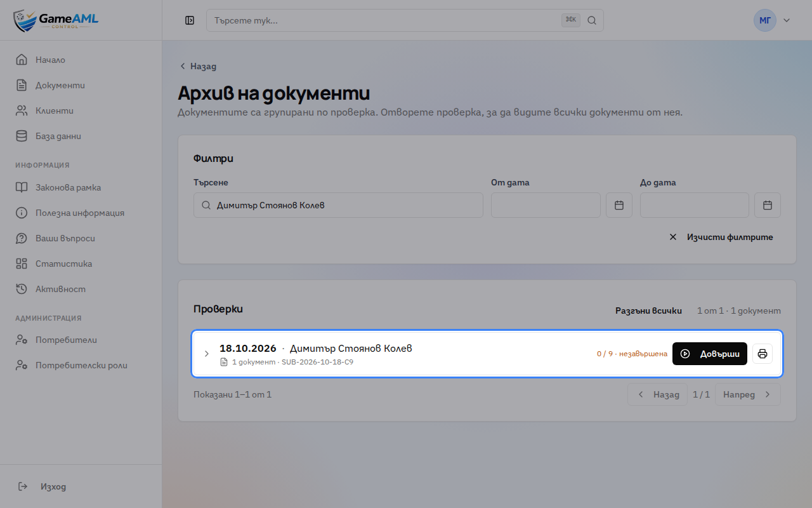Click the "0 / 9 · незавършена" status text

(x=632, y=354)
